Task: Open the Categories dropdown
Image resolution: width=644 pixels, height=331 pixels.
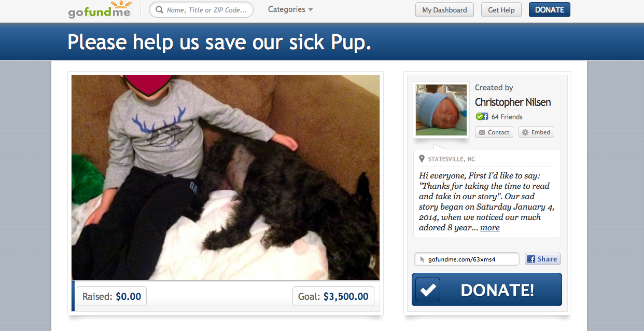Action: [290, 9]
